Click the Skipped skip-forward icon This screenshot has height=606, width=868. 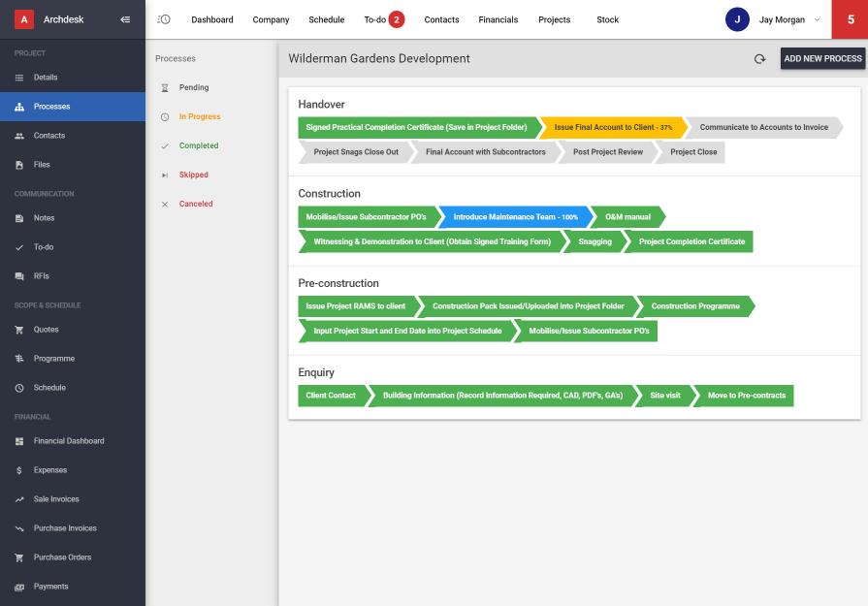165,175
